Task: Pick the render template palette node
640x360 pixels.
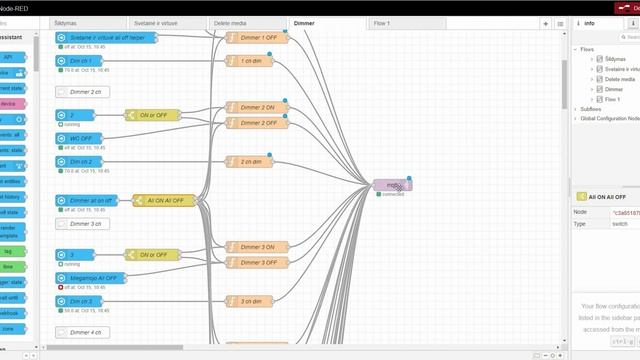Action: [x=12, y=232]
